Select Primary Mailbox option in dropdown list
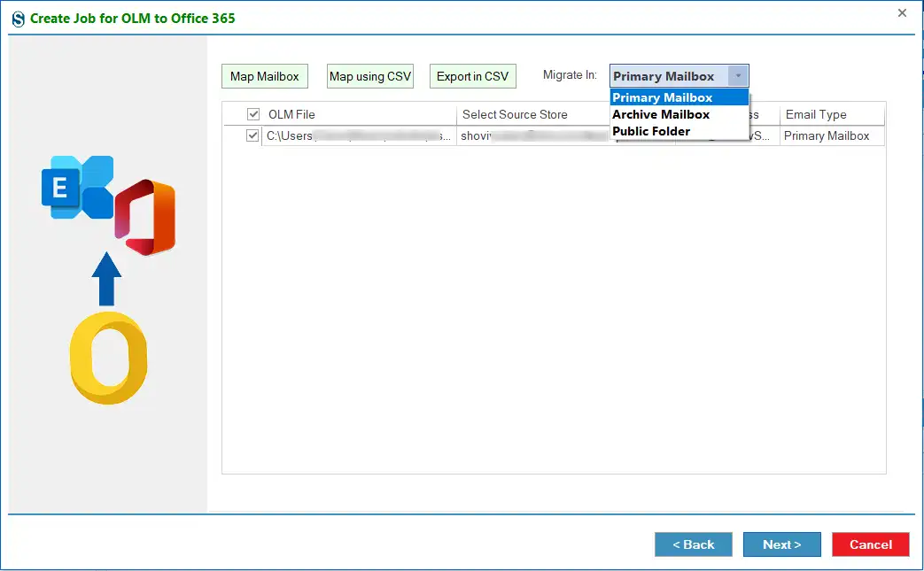Screen dimensions: 924x571 point(679,97)
